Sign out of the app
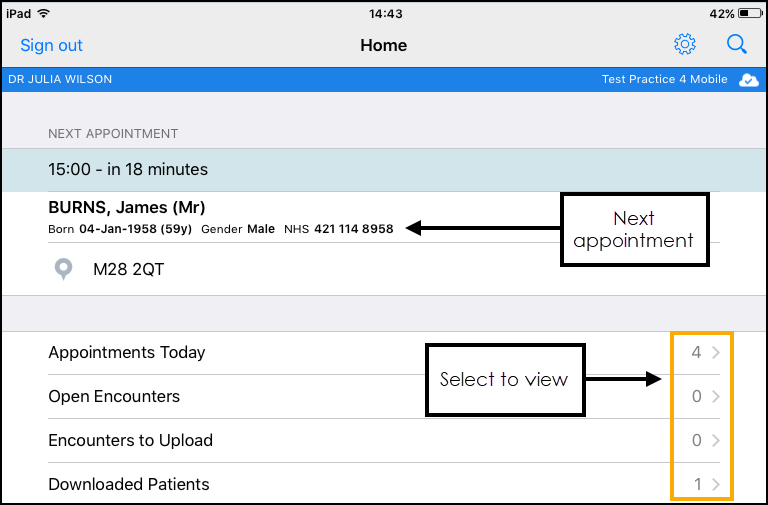The width and height of the screenshot is (768, 505). click(x=51, y=45)
